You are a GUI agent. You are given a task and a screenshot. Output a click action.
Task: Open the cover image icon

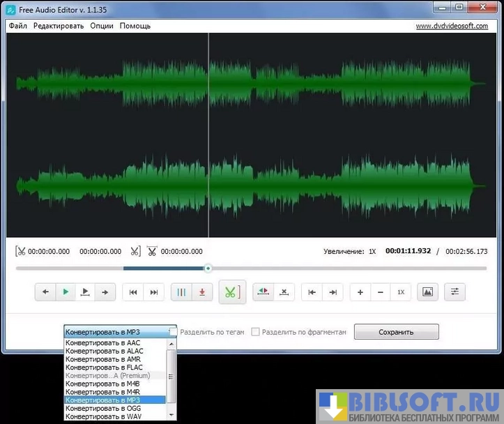point(427,292)
